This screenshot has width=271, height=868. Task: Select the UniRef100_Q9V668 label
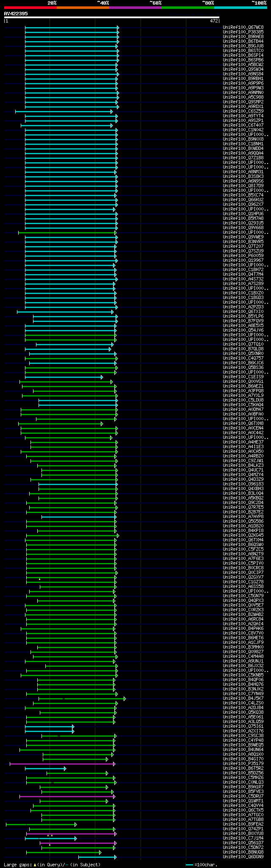tap(243, 228)
